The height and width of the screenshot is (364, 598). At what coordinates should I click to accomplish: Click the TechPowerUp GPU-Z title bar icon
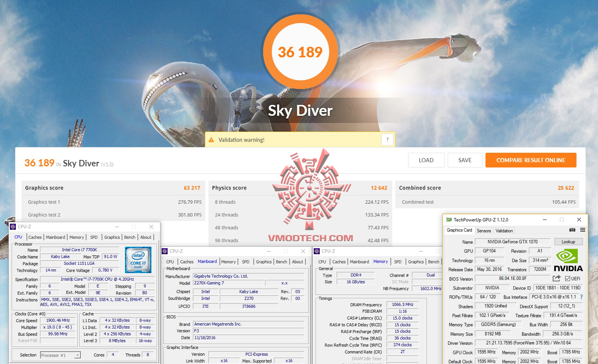point(449,220)
